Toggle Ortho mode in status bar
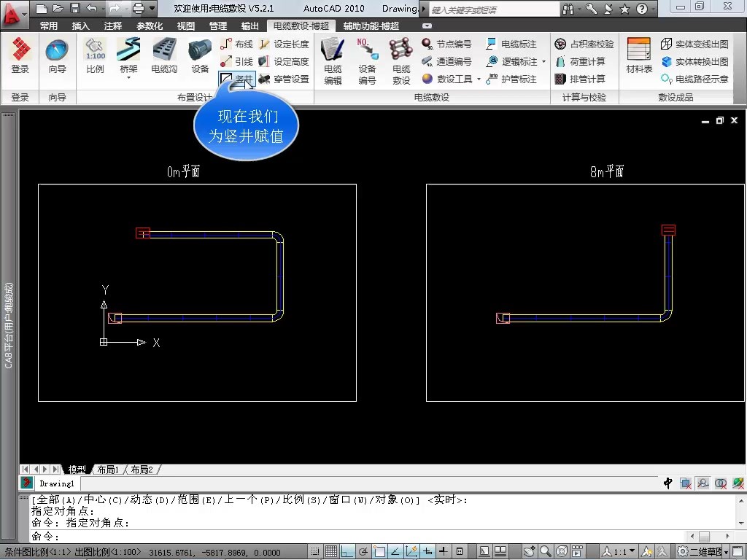747x560 pixels. (347, 552)
